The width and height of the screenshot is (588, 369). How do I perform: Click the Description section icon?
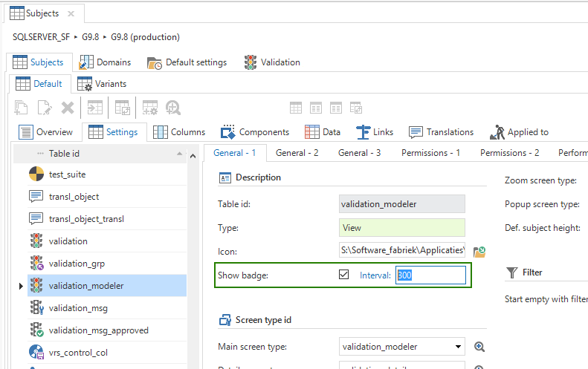coord(225,177)
